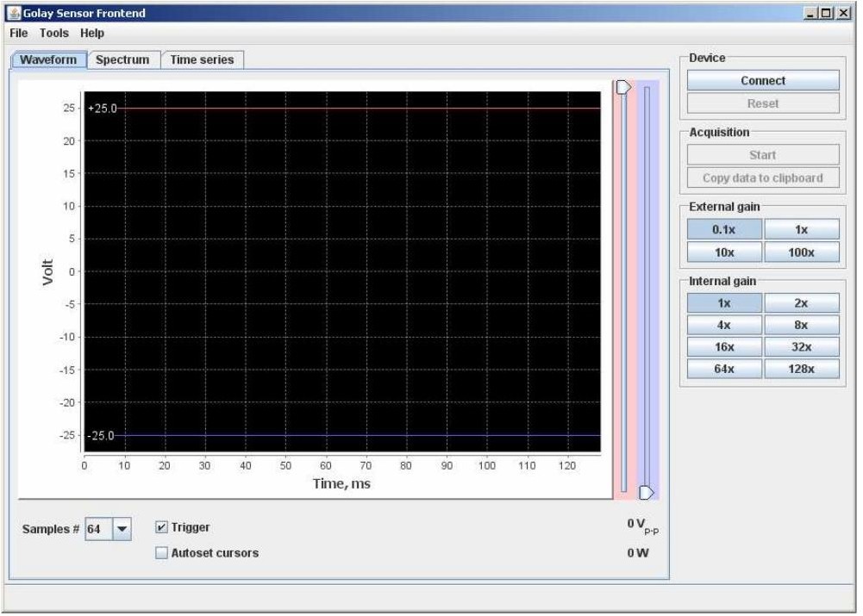
Task: Pick the 2x internal gain button
Action: (801, 303)
